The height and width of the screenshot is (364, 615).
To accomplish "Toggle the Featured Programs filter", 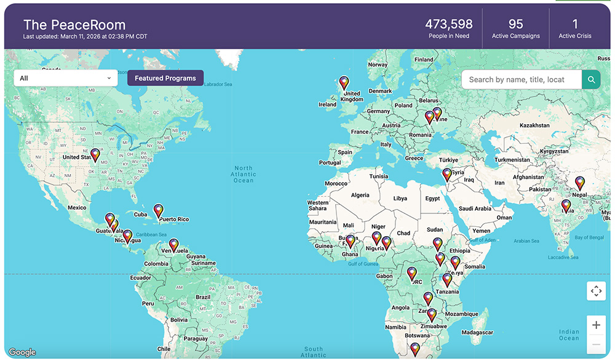I will pos(165,78).
